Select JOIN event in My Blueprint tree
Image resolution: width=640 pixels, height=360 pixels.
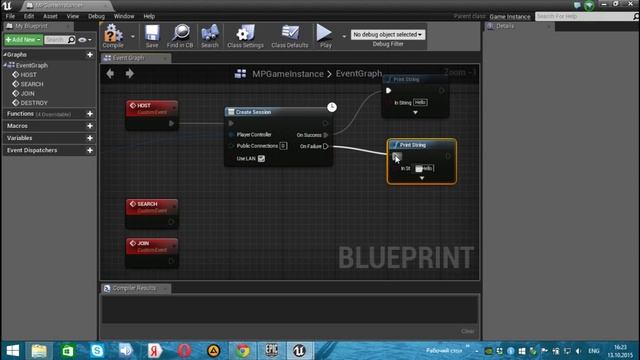(x=27, y=93)
